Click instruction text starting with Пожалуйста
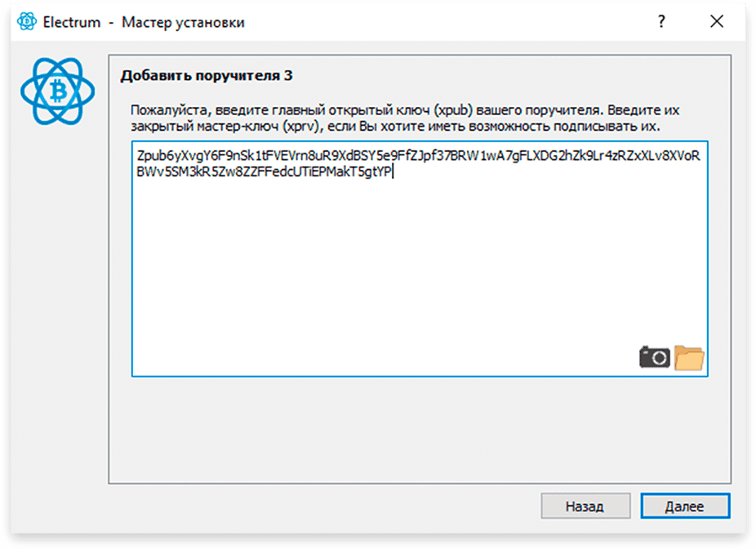This screenshot has width=756, height=549. pos(404,118)
